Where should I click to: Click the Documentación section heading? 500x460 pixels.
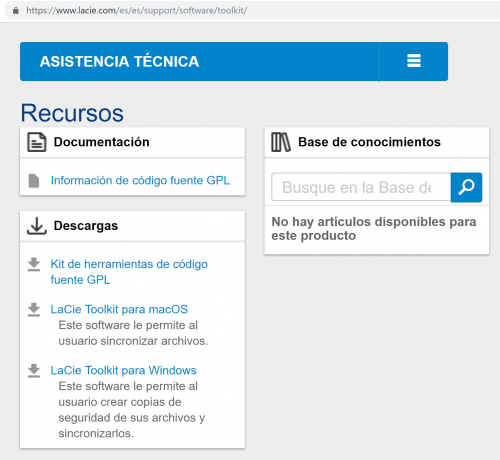point(102,142)
